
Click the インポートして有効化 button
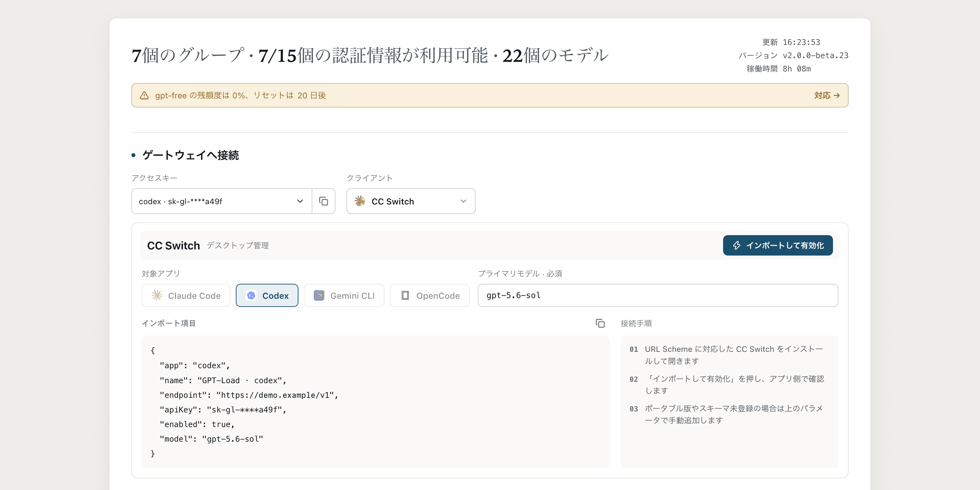click(778, 245)
